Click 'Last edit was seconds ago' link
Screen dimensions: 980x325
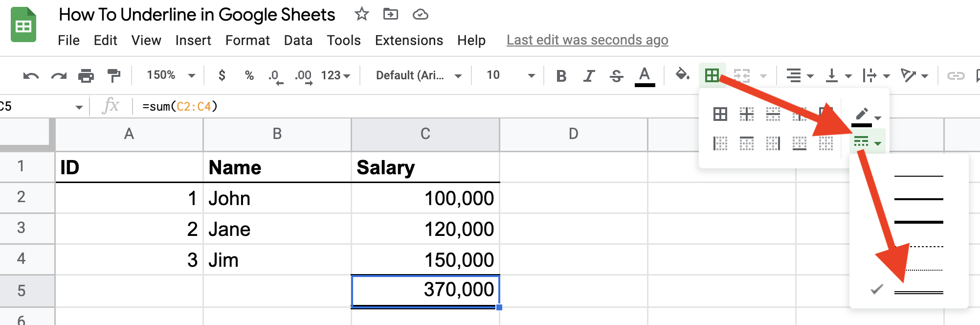tap(587, 40)
